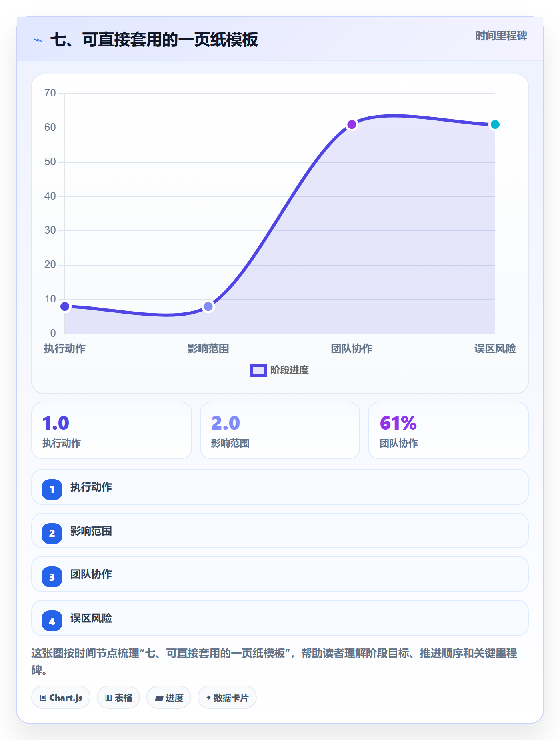Image resolution: width=560 pixels, height=740 pixels.
Task: Click the 30 y-axis tick label
Action: tap(50, 230)
